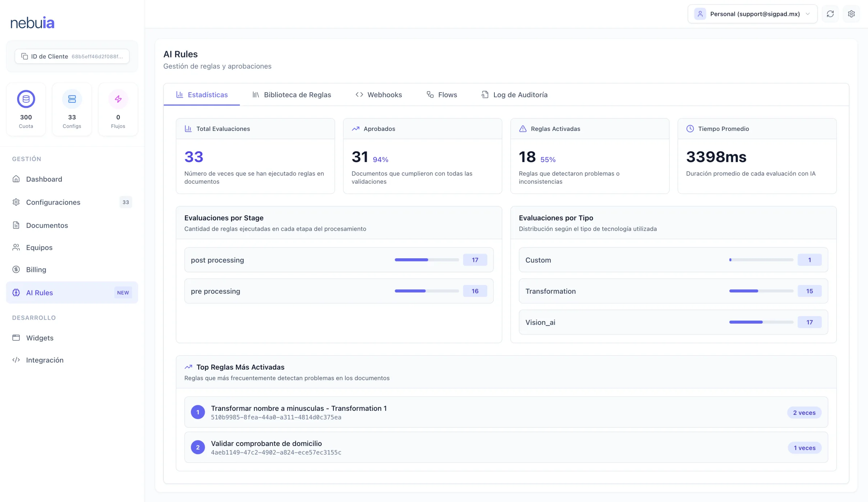Open the Log de Auditoría tab
Viewport: 868px width, 502px height.
(x=514, y=94)
